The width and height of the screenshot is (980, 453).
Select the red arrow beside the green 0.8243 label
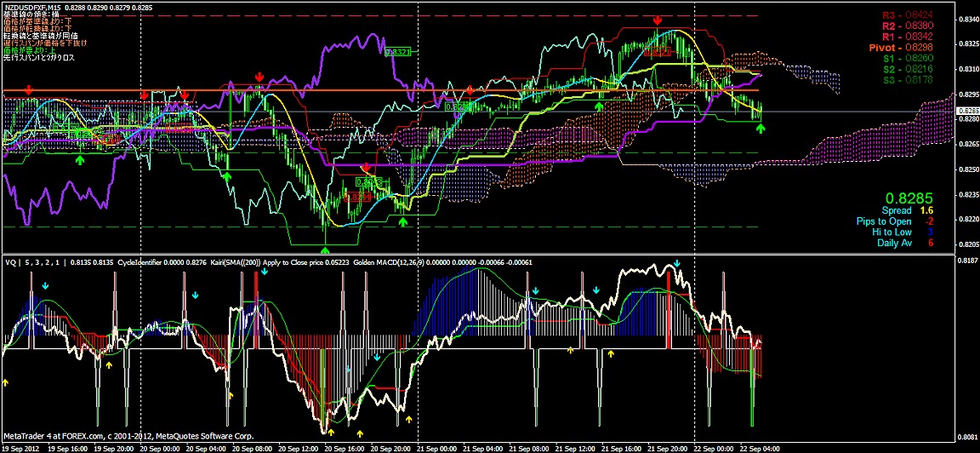coord(367,169)
